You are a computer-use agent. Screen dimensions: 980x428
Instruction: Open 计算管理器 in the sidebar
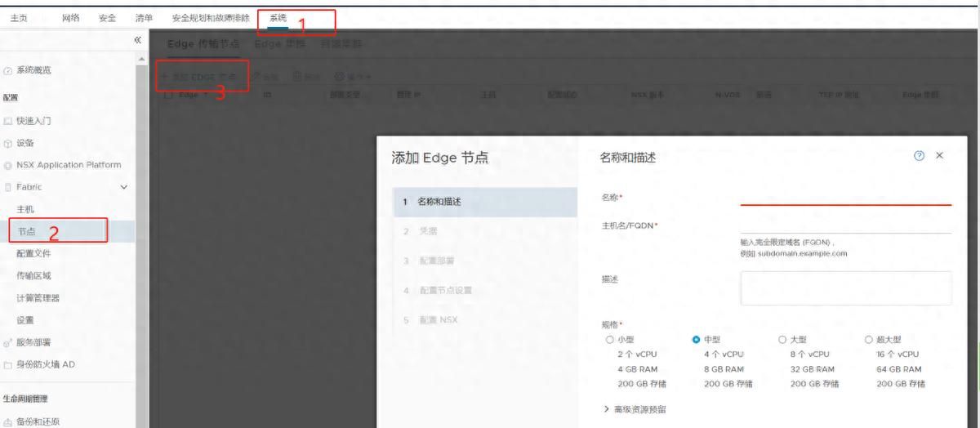point(38,298)
